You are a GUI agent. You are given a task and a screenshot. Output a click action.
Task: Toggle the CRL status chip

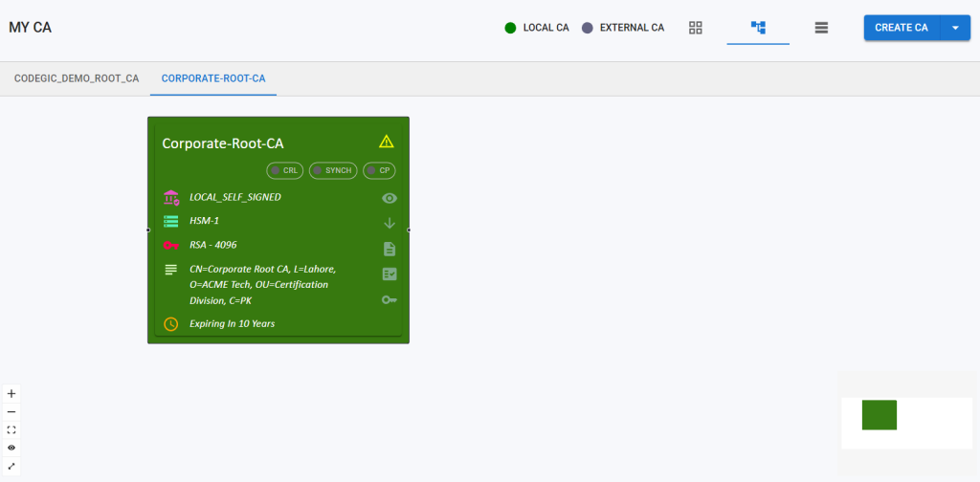coord(285,170)
